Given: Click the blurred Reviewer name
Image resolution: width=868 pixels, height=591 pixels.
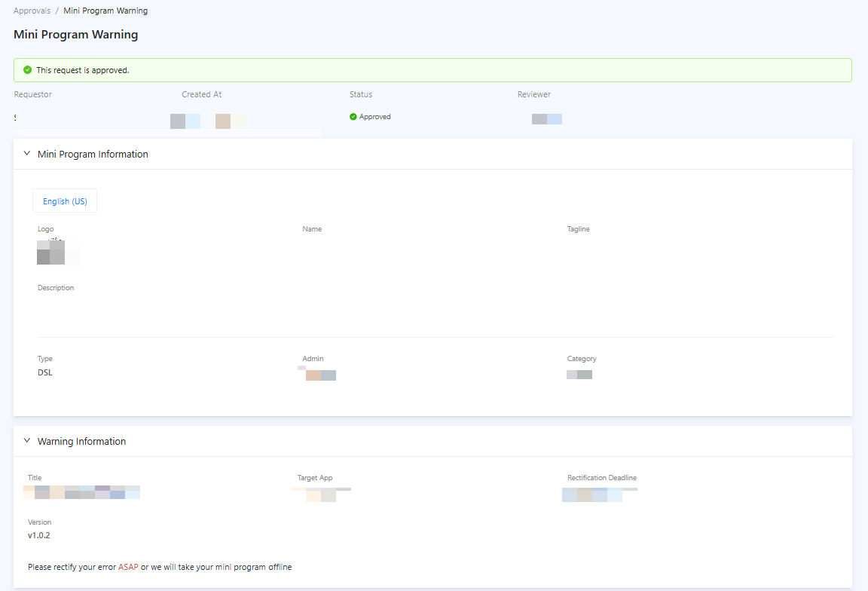Looking at the screenshot, I should click(547, 119).
